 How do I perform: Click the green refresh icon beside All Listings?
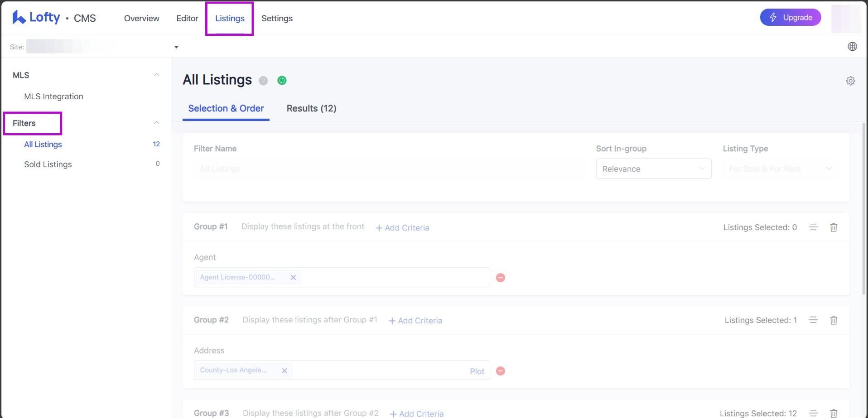tap(282, 81)
